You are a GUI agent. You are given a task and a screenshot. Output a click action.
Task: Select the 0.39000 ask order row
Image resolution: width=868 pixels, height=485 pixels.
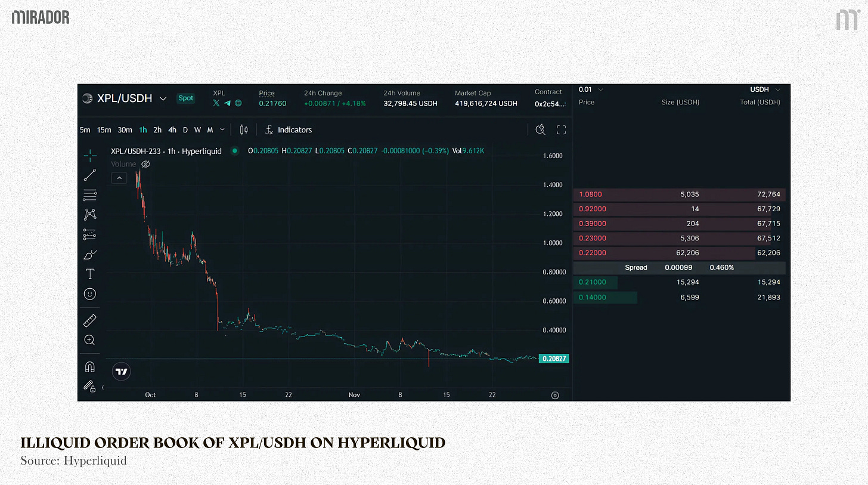[680, 224]
